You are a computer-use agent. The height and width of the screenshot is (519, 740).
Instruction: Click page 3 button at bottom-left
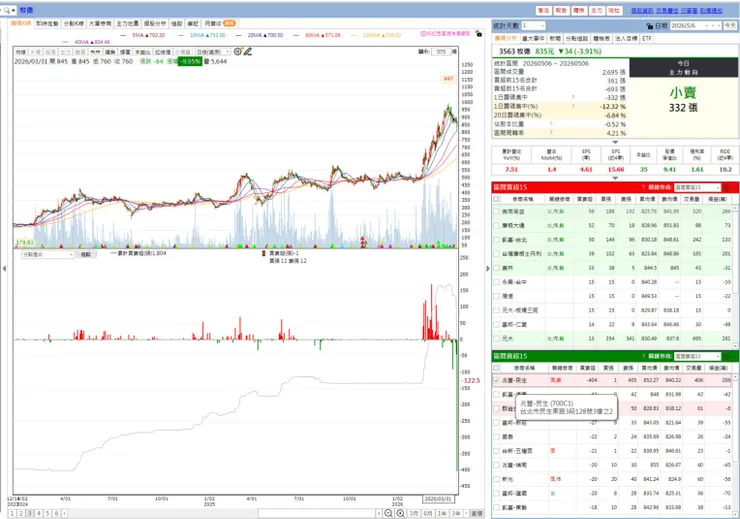[30, 513]
